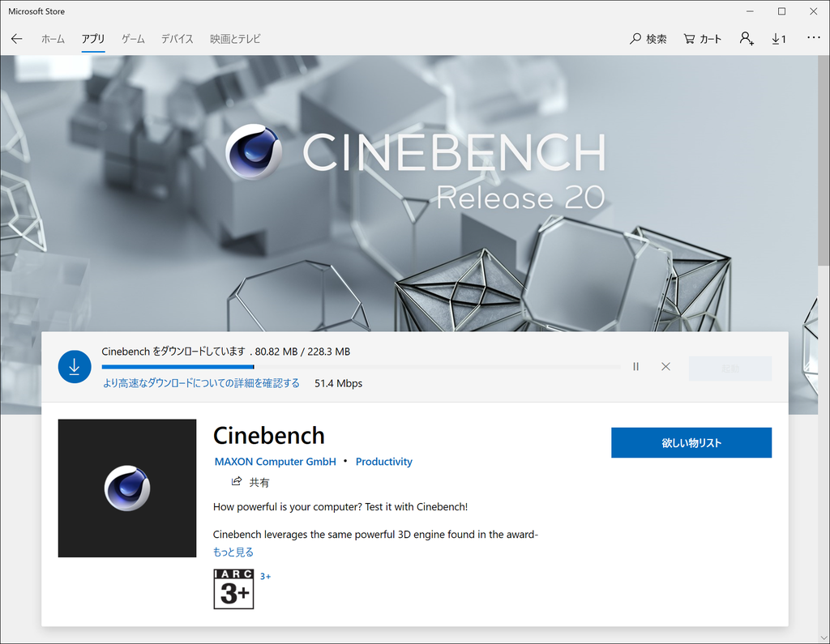Close the Microsoft Store window

[x=813, y=11]
